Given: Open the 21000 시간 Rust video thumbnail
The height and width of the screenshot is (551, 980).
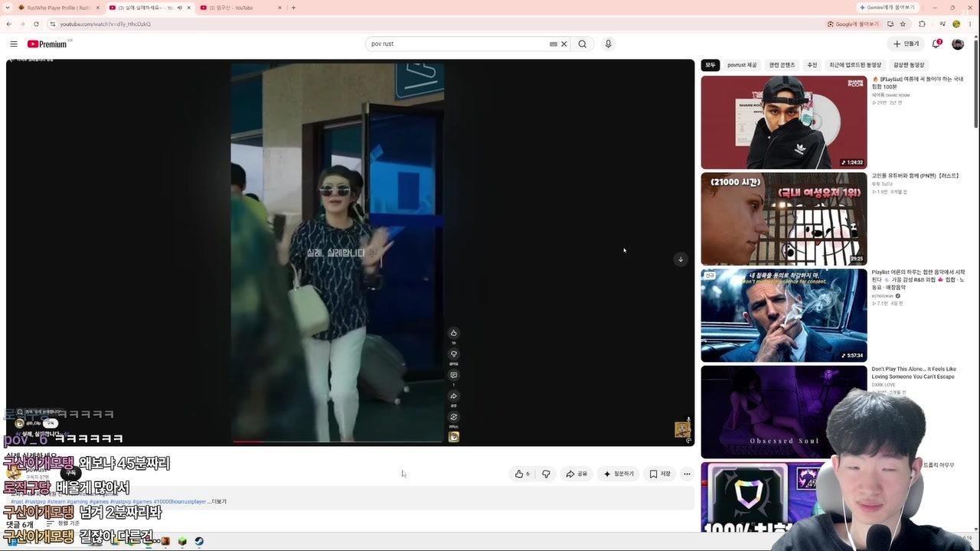Looking at the screenshot, I should click(x=784, y=219).
